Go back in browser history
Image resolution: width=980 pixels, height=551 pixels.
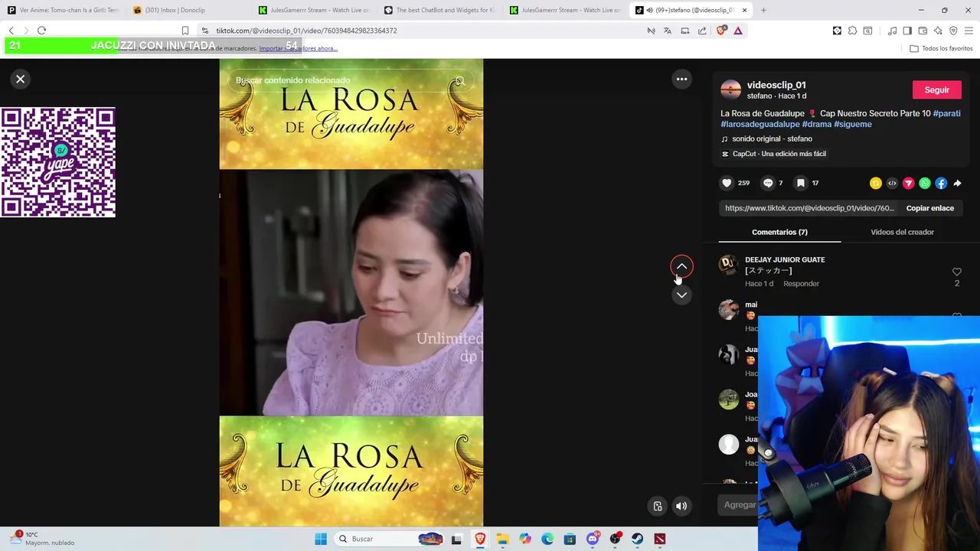point(11,31)
